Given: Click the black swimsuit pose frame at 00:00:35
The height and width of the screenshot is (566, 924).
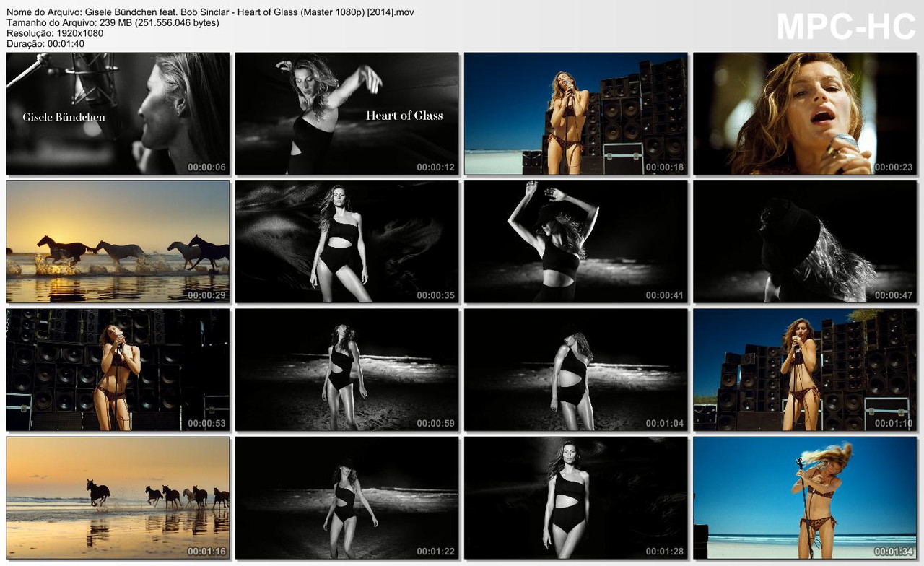Looking at the screenshot, I should [346, 241].
